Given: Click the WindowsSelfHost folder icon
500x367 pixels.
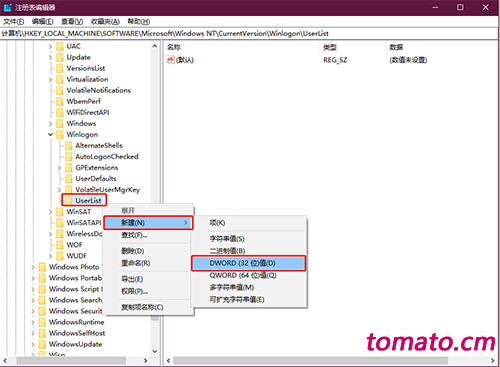Looking at the screenshot, I should (42, 333).
